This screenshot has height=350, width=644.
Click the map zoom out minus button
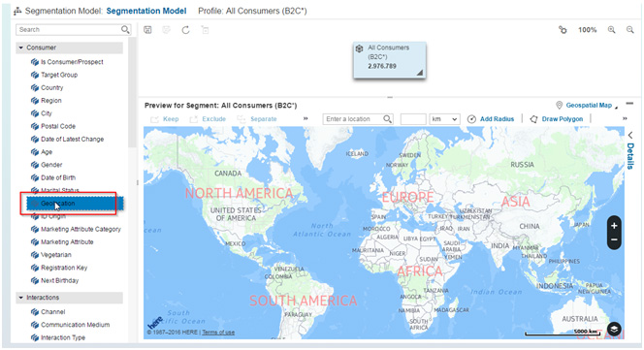click(614, 239)
